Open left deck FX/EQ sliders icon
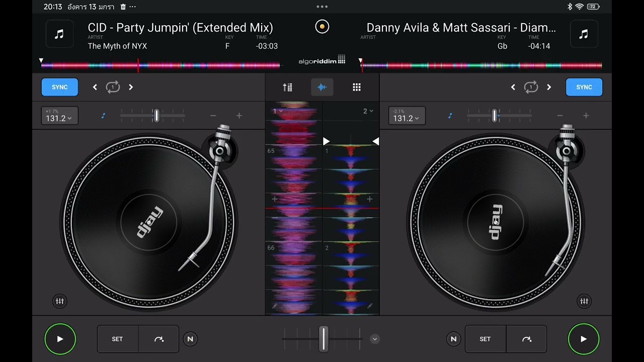Image resolution: width=644 pixels, height=362 pixels. coord(59,301)
